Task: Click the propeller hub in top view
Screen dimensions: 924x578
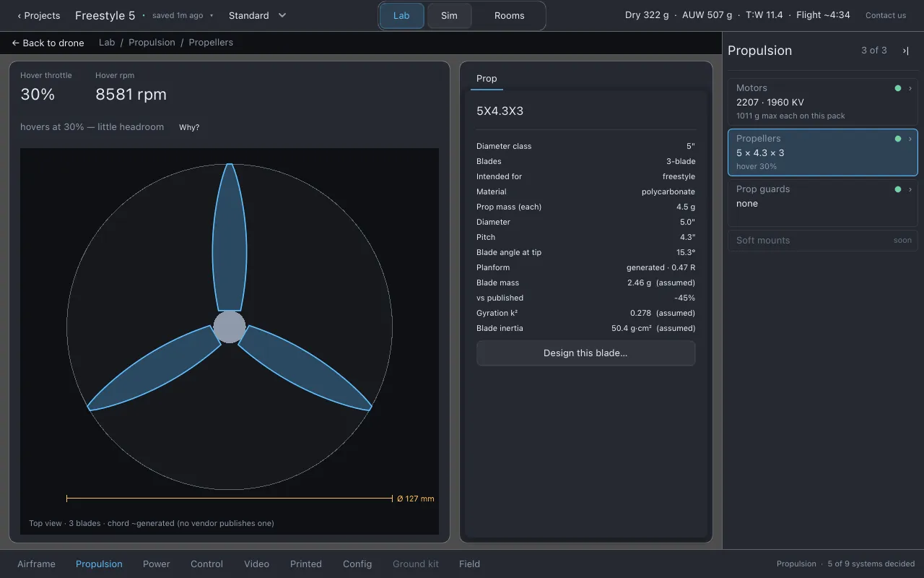Action: coord(230,327)
